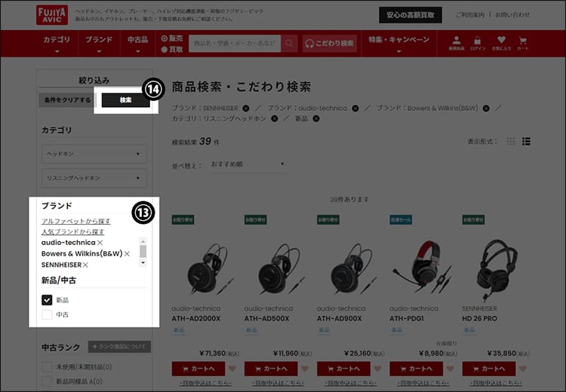The height and width of the screenshot is (392, 566).
Task: Open the おすすめ順 sort dropdown
Action: tap(248, 164)
